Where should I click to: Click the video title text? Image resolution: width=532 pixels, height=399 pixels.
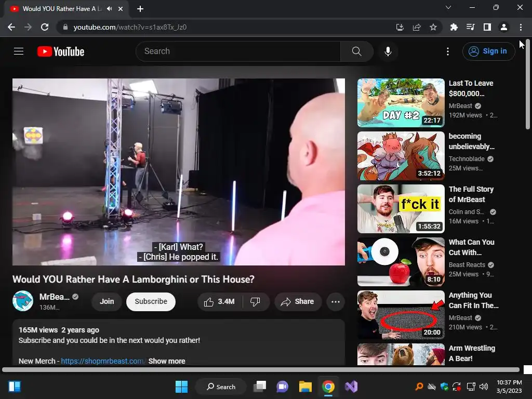pos(134,279)
